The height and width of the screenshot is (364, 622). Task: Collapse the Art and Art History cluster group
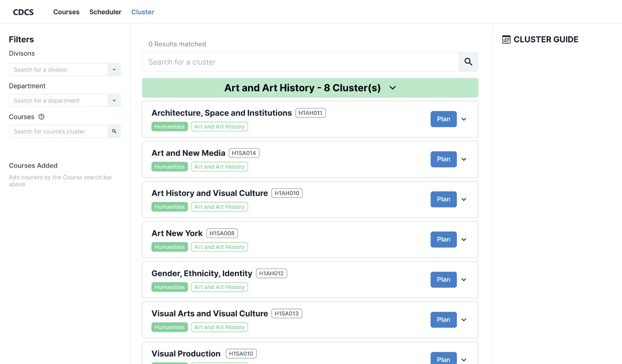pos(392,88)
